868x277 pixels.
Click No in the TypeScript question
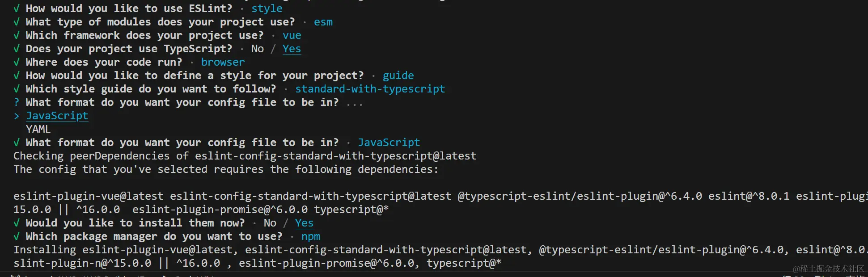coord(257,49)
